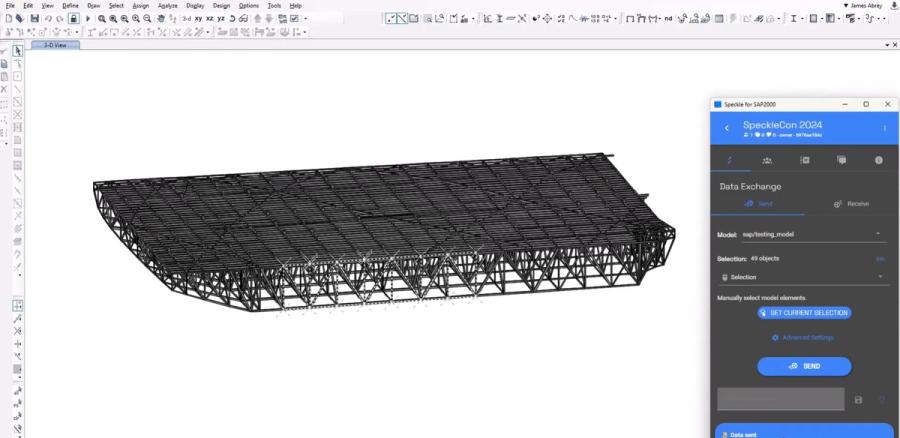Open the collaborators tab icon in Speckle
900x438 pixels.
point(767,160)
